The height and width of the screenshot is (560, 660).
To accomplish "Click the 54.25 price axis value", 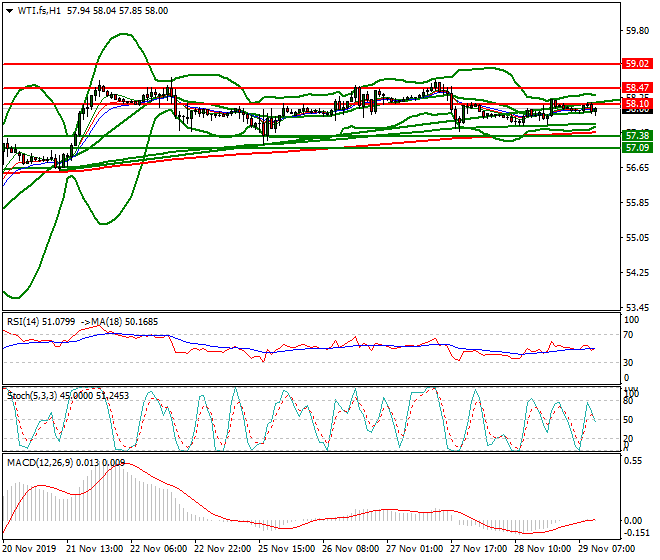I will click(x=637, y=273).
